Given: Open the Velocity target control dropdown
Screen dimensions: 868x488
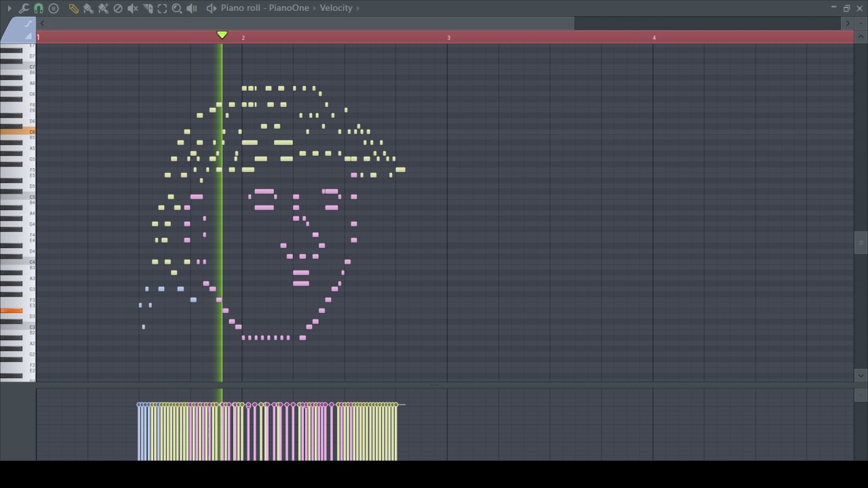Looking at the screenshot, I should 336,8.
